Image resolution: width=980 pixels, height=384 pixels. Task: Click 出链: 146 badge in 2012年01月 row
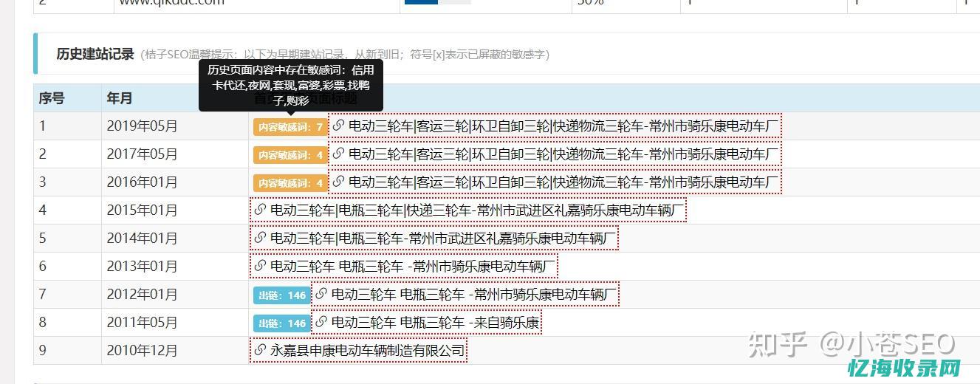282,295
